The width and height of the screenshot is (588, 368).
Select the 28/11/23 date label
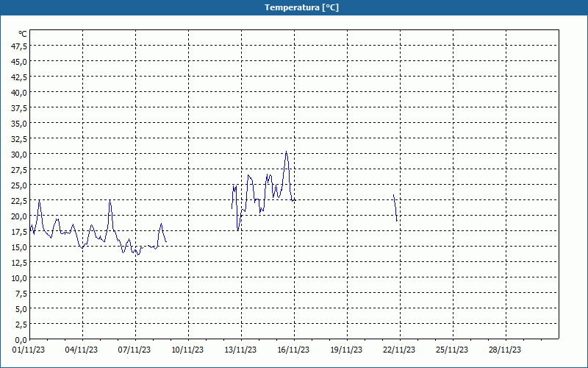coord(505,350)
